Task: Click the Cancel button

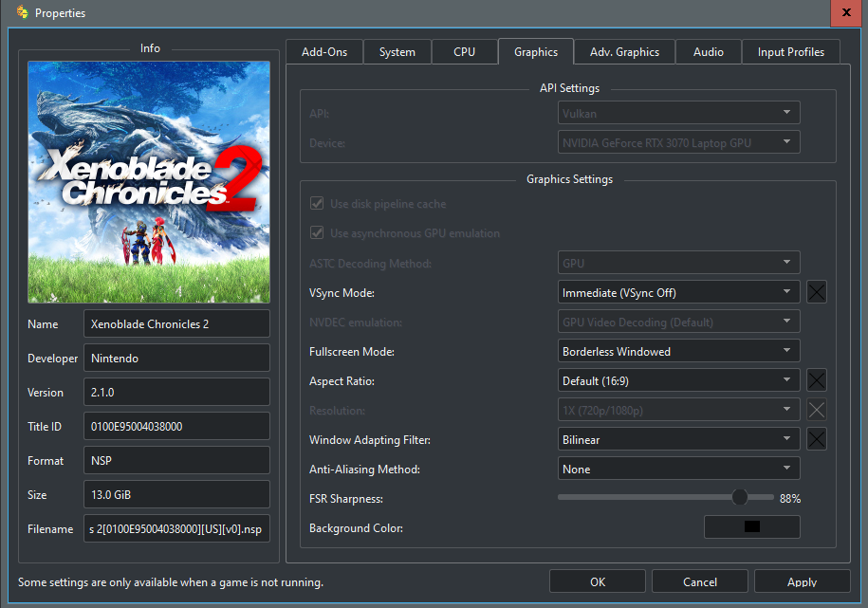Action: (x=700, y=581)
